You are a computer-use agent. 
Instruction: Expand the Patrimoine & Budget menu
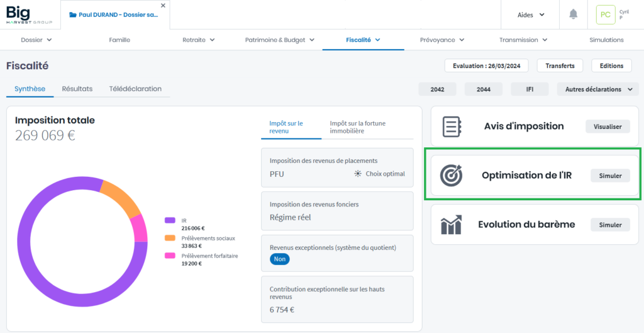[279, 40]
